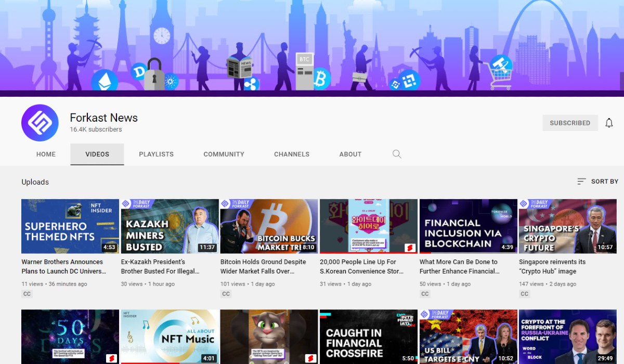
Task: Open Warner Brothers Announces DC Universe video title
Action: tap(63, 267)
